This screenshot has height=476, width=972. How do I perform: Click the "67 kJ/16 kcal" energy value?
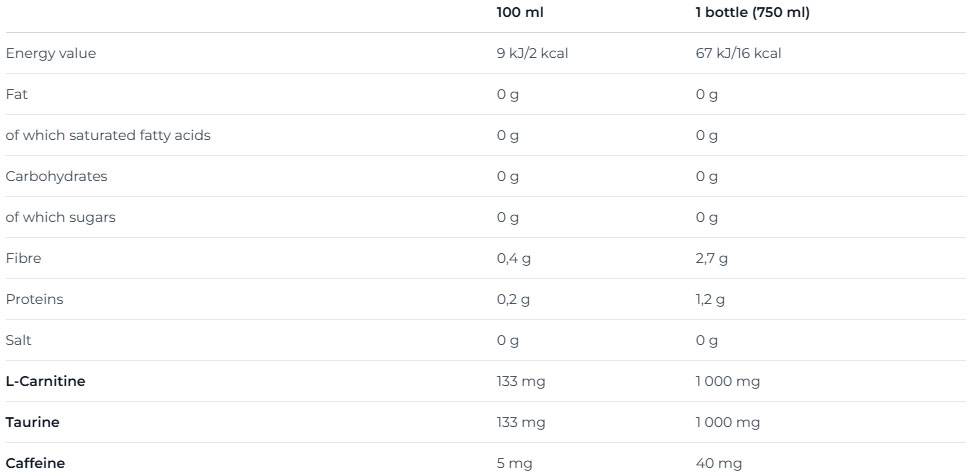tap(738, 54)
